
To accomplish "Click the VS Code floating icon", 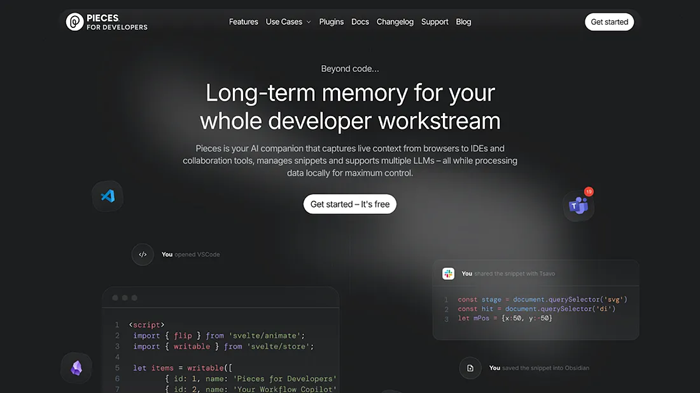I will pyautogui.click(x=108, y=196).
